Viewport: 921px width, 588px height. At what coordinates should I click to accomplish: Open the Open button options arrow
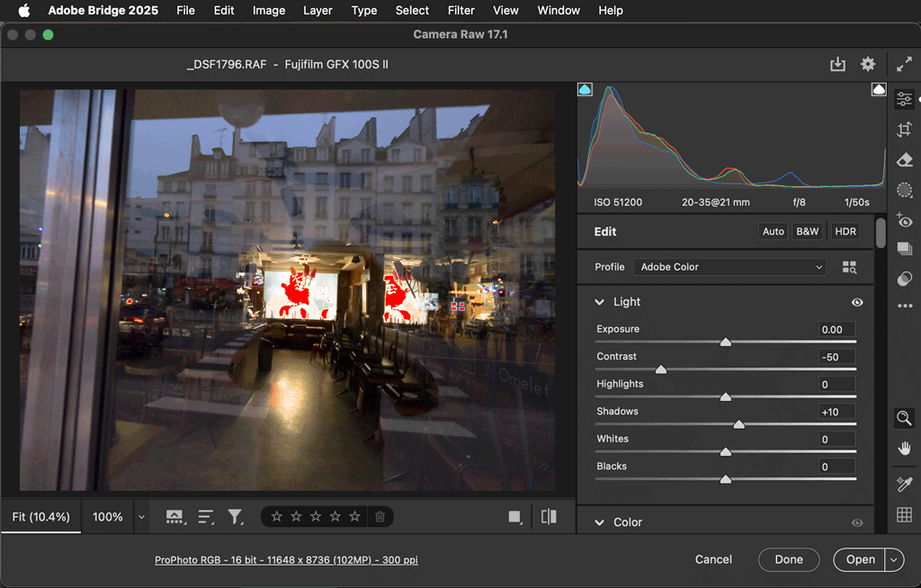(894, 560)
